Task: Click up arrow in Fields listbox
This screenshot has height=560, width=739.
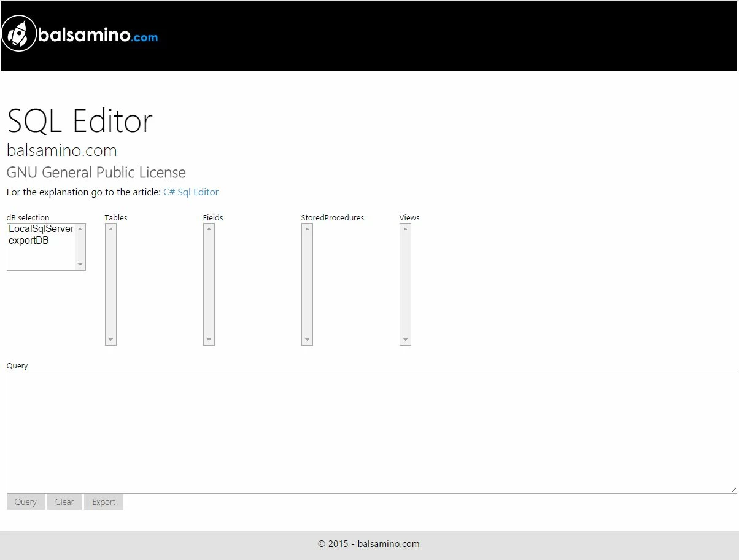Action: 209,229
